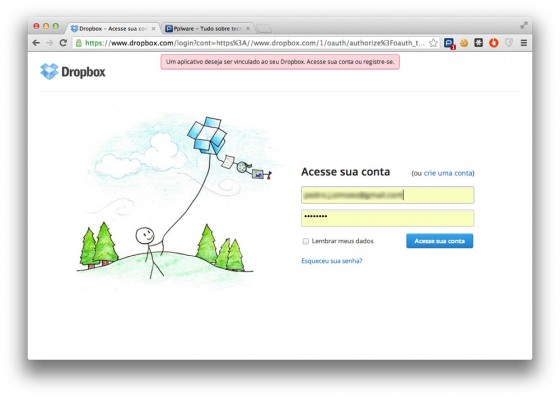Open the crie uma conta link
This screenshot has height=398, width=560.
point(448,173)
